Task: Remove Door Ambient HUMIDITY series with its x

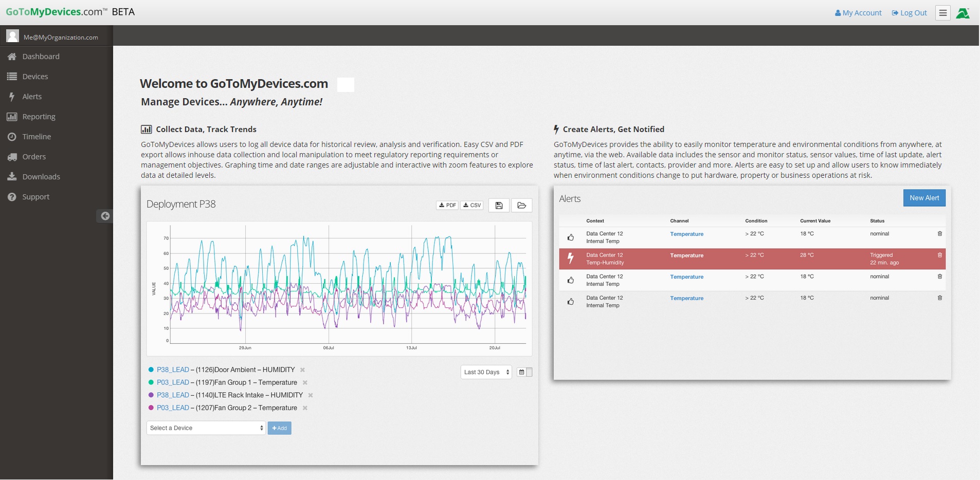Action: [302, 370]
